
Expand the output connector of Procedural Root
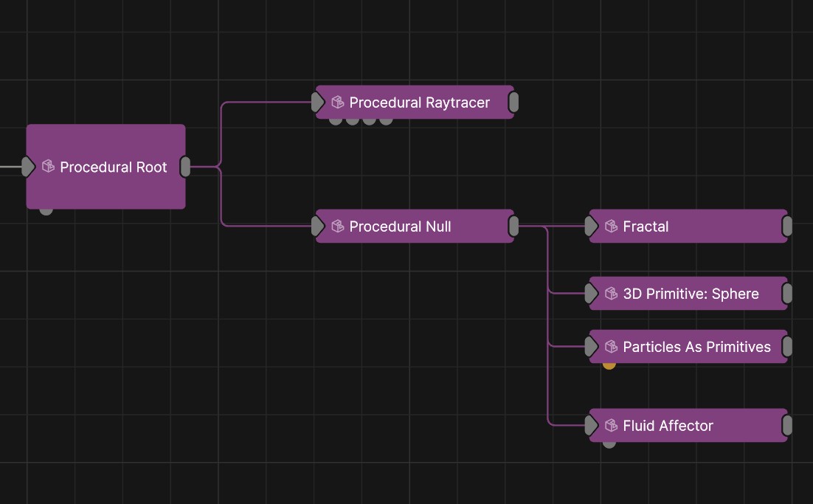[x=186, y=167]
